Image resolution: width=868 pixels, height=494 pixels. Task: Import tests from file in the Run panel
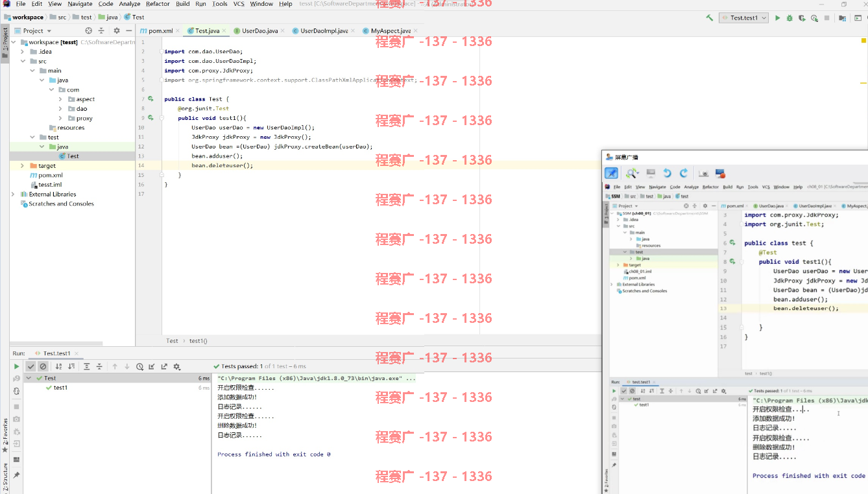click(x=152, y=366)
